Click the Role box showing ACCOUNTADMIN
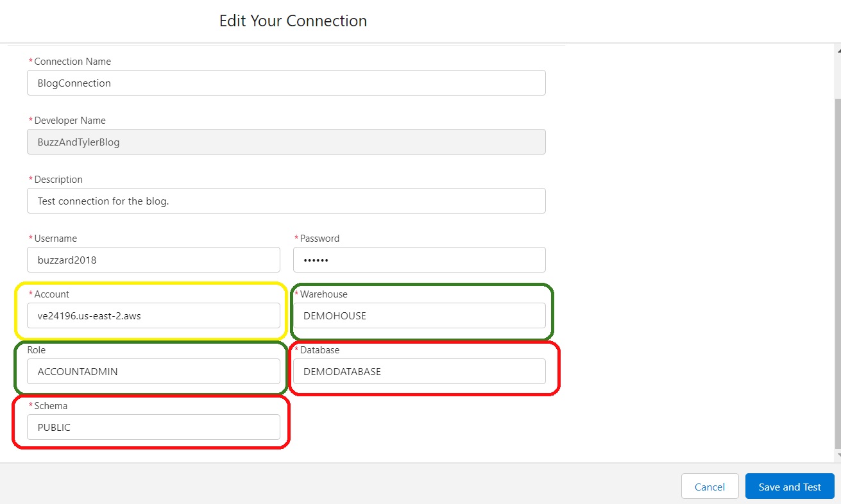The height and width of the screenshot is (504, 841). (x=153, y=371)
